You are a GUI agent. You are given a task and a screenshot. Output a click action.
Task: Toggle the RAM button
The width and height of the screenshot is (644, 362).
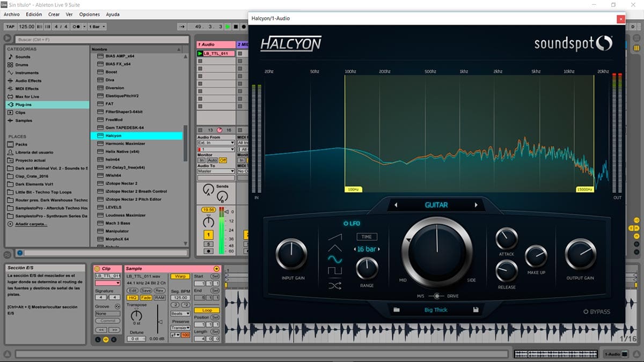coord(159,297)
